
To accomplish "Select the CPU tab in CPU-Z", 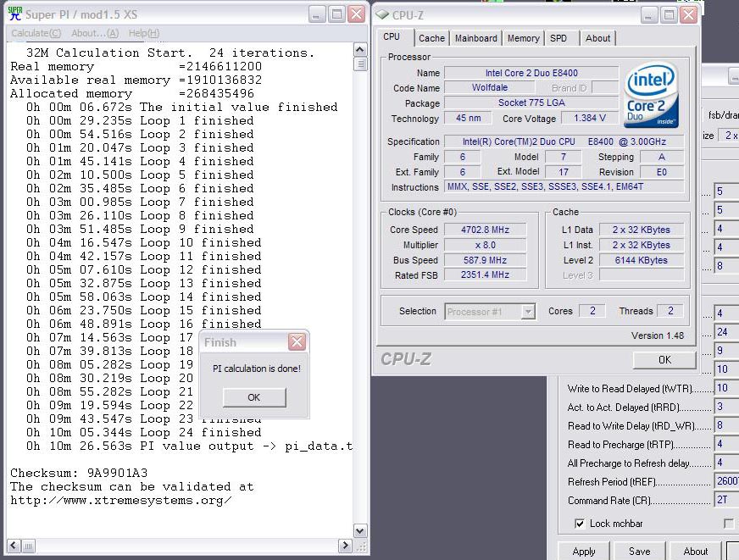I will pos(392,36).
